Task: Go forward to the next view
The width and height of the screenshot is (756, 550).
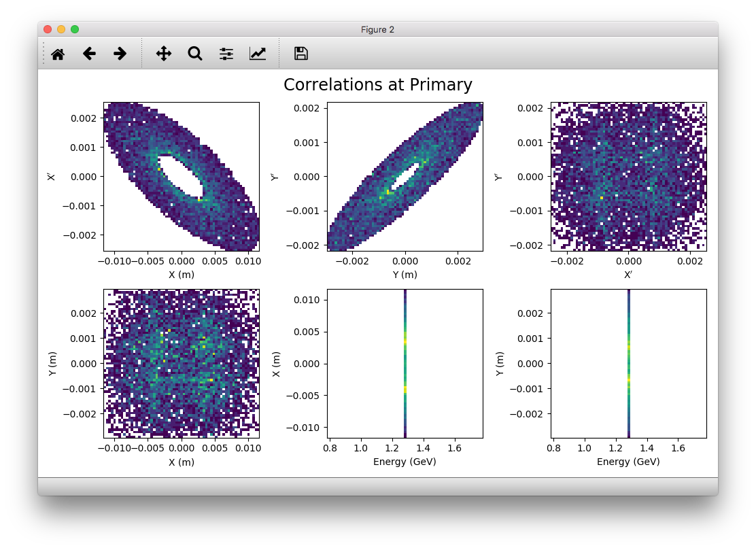Action: point(120,54)
